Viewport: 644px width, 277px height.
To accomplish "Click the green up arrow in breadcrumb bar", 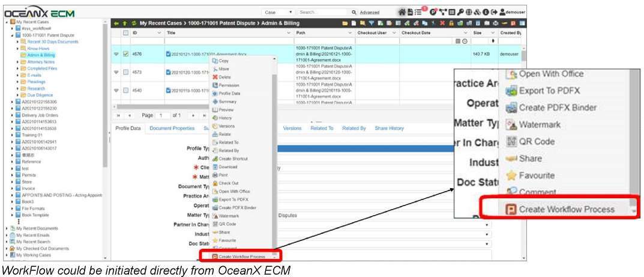I will tap(124, 23).
